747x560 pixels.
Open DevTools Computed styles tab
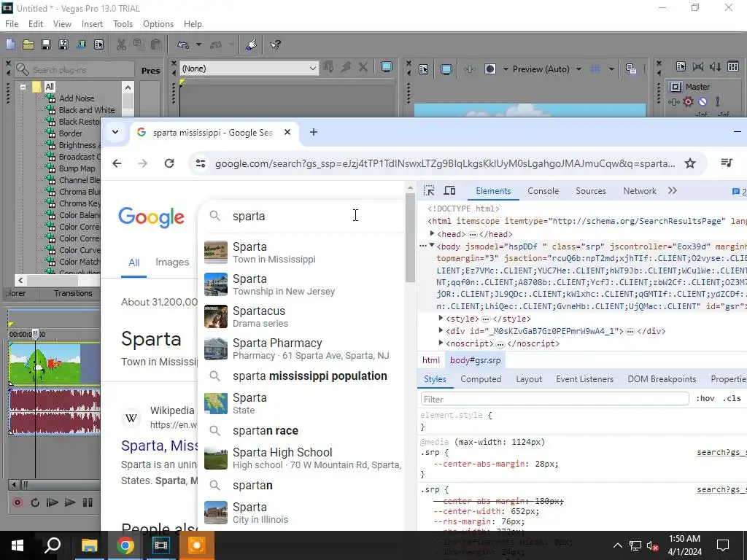pos(481,379)
